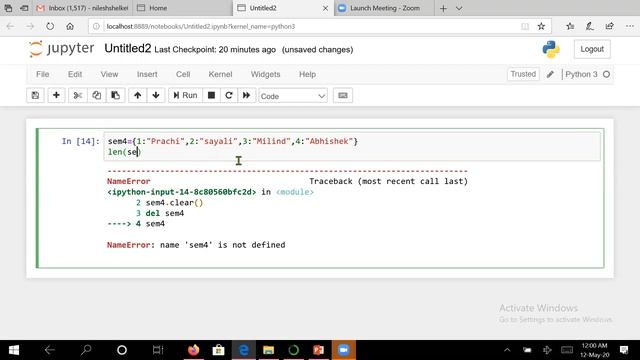The width and height of the screenshot is (640, 360).
Task: Run the selected cell
Action: click(185, 96)
